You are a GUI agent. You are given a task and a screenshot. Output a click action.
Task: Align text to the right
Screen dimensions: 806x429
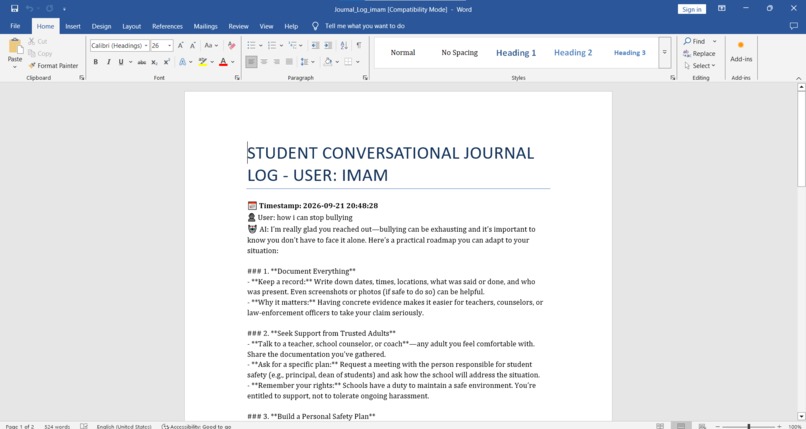click(277, 62)
